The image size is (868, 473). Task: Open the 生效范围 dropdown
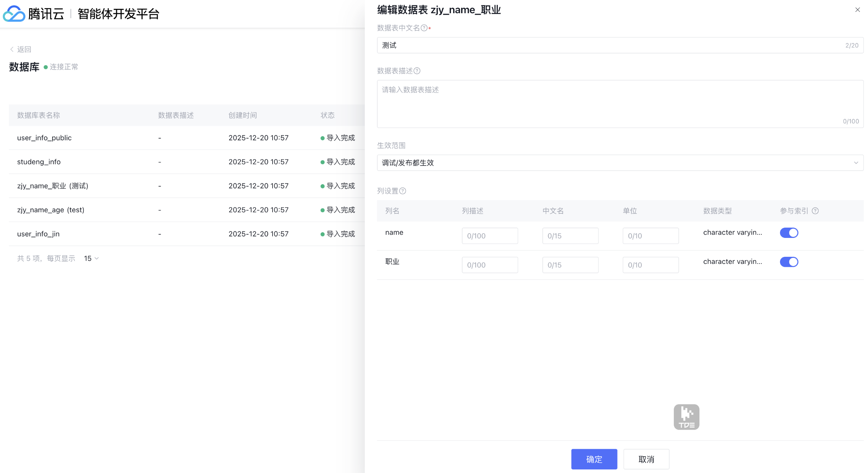pyautogui.click(x=620, y=163)
